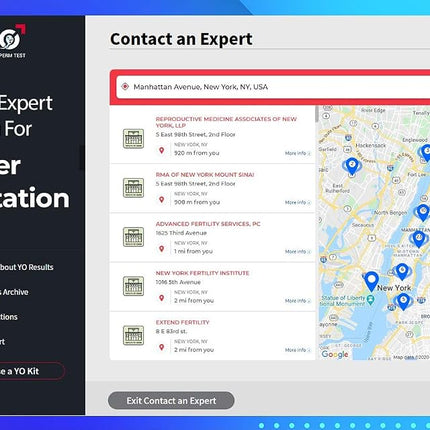Open More info for New York Fertility Institute
This screenshot has height=430, width=430.
click(298, 301)
